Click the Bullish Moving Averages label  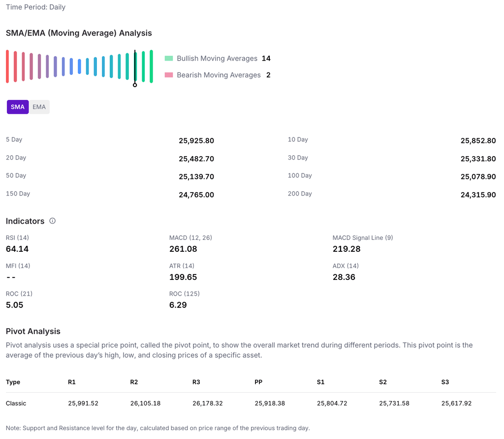[x=217, y=59]
